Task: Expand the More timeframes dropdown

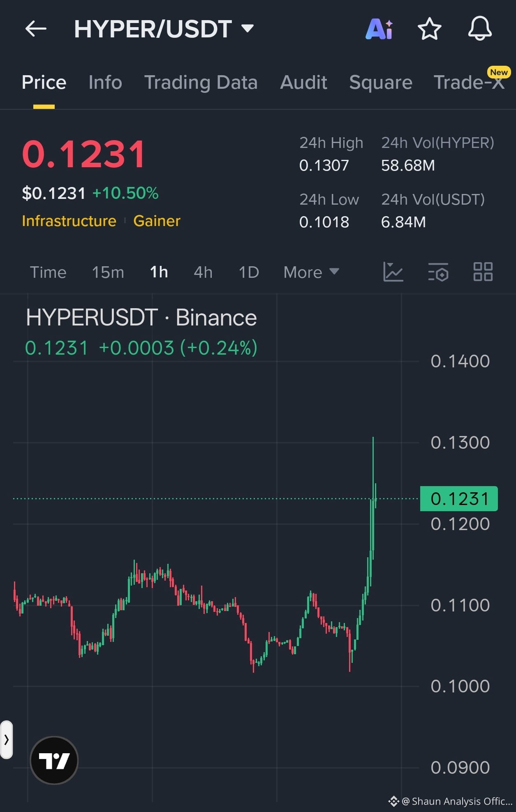Action: 311,272
